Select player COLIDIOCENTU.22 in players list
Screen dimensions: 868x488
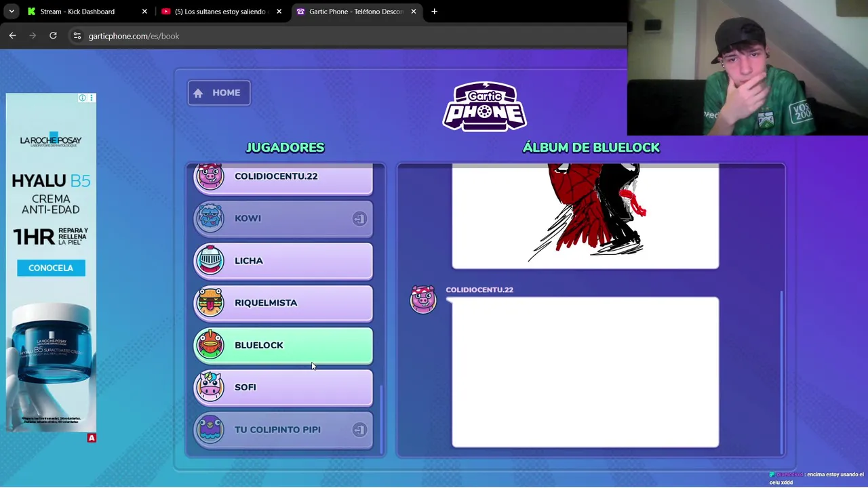pyautogui.click(x=283, y=178)
